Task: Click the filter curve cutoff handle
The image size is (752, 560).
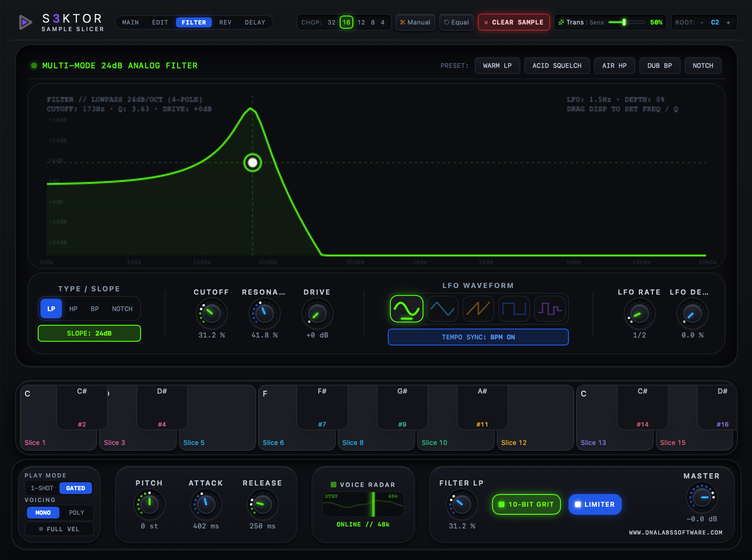Action: (x=253, y=163)
